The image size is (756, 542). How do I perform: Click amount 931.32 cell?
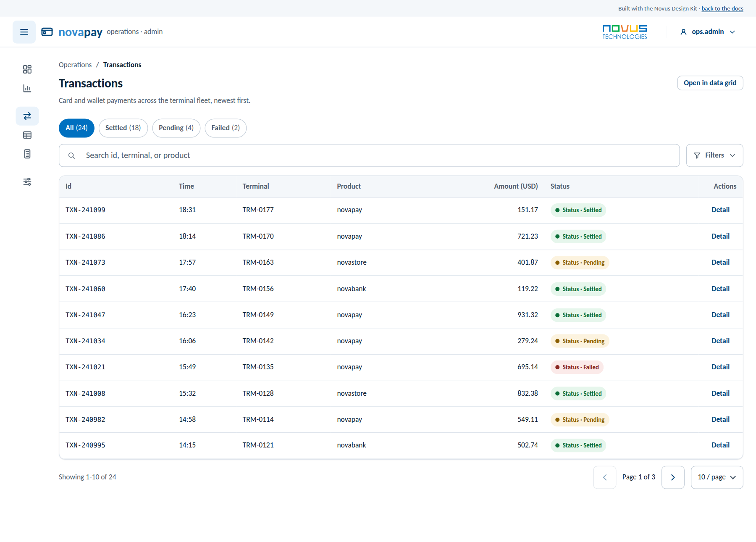click(x=528, y=315)
